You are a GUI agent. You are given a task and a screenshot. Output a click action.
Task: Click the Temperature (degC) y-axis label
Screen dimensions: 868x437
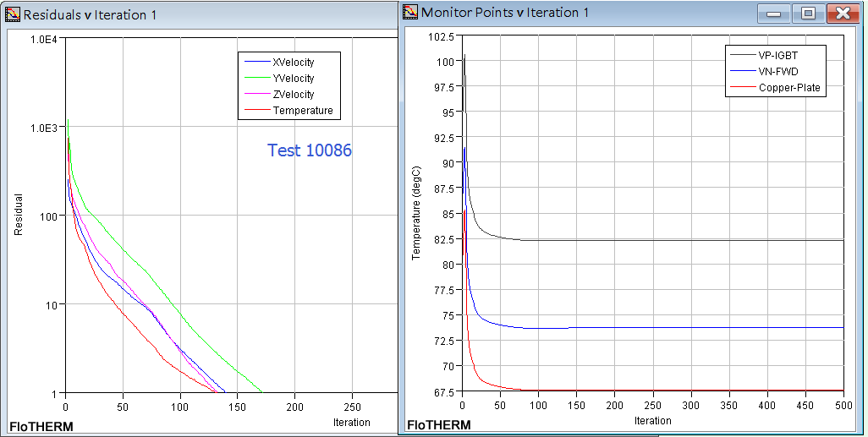[x=416, y=213]
